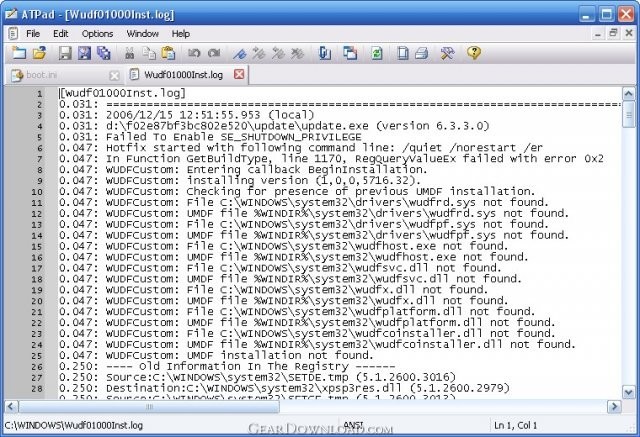Click line number 10 in gutter
This screenshot has width=640, height=437.
tap(37, 192)
